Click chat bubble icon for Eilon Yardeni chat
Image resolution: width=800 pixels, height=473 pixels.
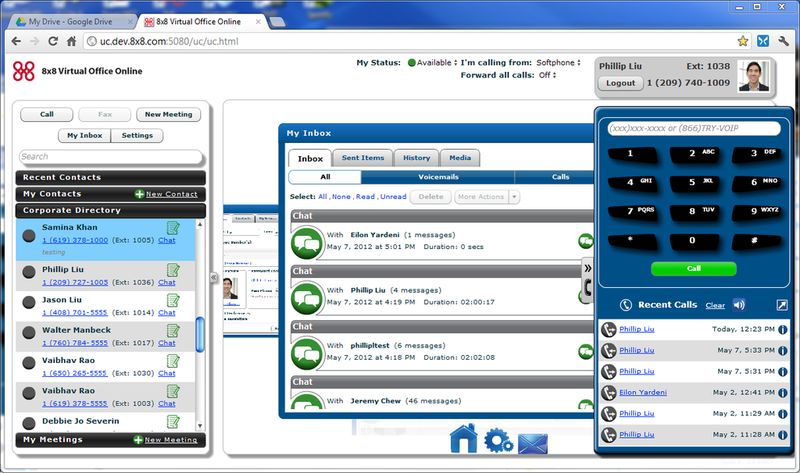(x=307, y=242)
